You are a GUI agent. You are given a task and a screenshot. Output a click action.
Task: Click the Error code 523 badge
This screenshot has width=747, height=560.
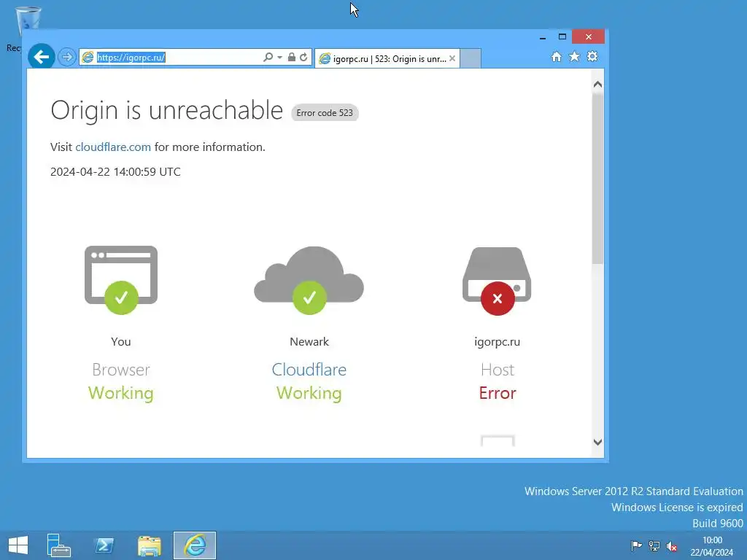pyautogui.click(x=325, y=113)
